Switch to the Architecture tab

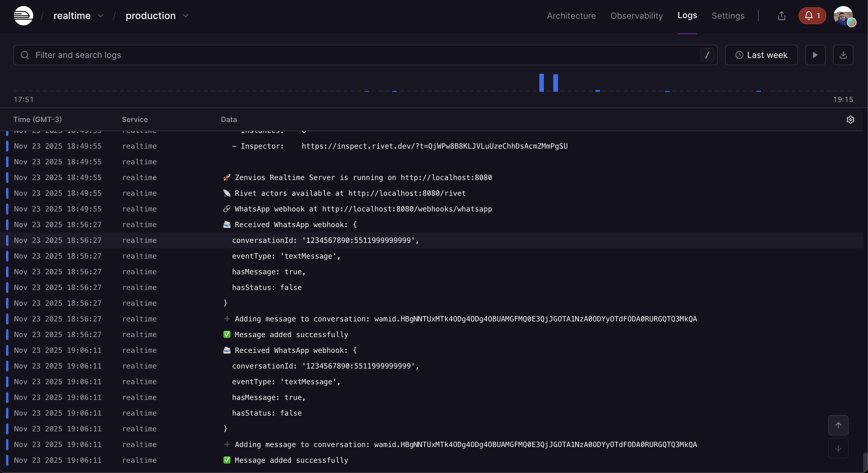571,16
